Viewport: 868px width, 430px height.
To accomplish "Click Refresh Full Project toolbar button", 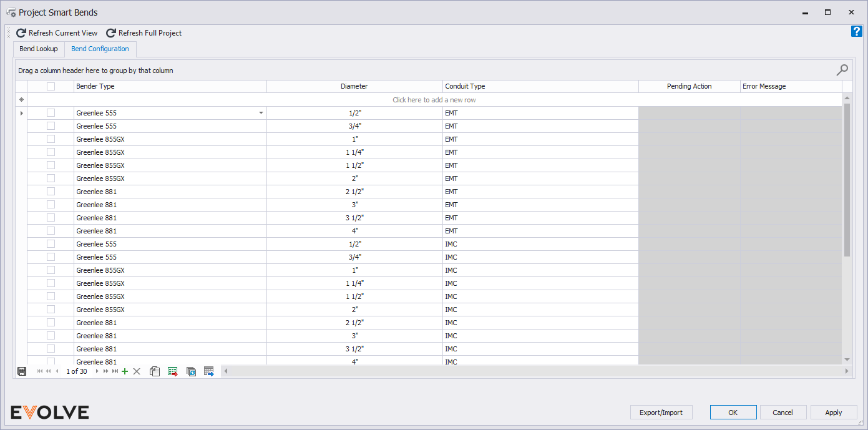I will 144,33.
